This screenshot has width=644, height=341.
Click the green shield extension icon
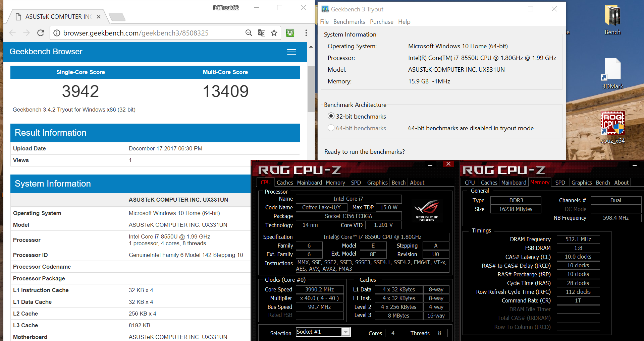pyautogui.click(x=290, y=33)
